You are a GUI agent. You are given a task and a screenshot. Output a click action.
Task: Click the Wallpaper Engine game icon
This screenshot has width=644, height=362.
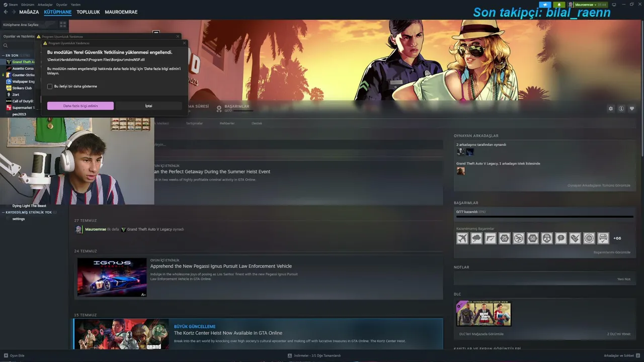9,81
